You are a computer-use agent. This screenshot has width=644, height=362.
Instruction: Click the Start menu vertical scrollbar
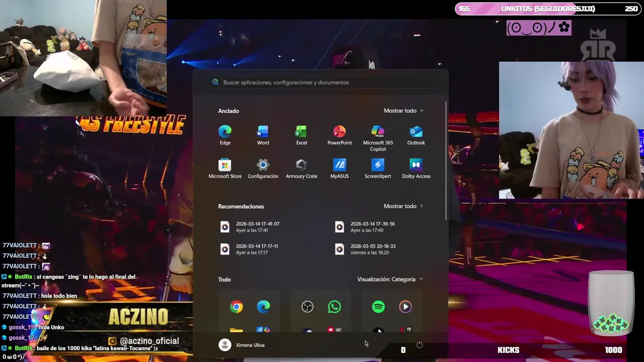point(446,161)
